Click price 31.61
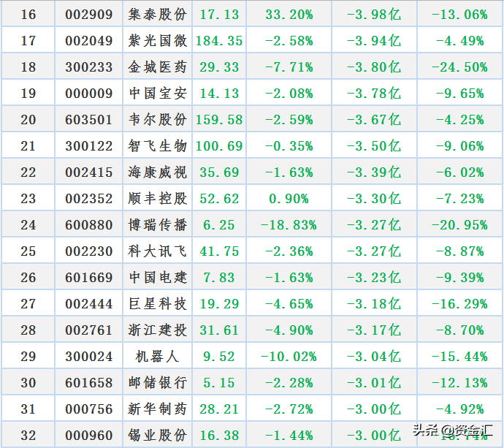504x448 pixels. pos(219,330)
